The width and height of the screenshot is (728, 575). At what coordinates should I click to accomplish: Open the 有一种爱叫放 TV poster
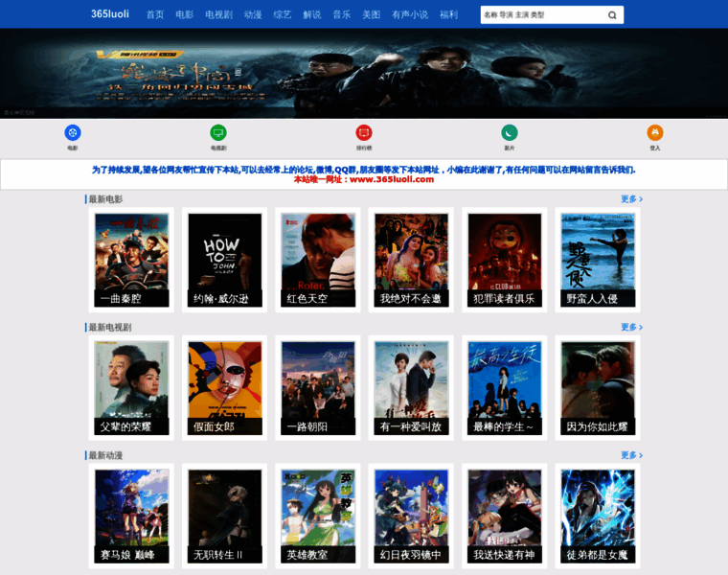tap(411, 388)
